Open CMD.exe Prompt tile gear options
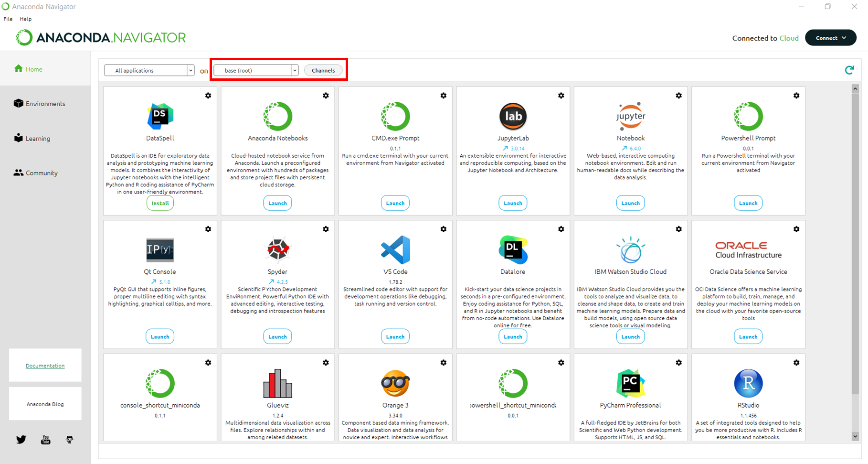Viewport: 868px width, 464px height. [444, 96]
